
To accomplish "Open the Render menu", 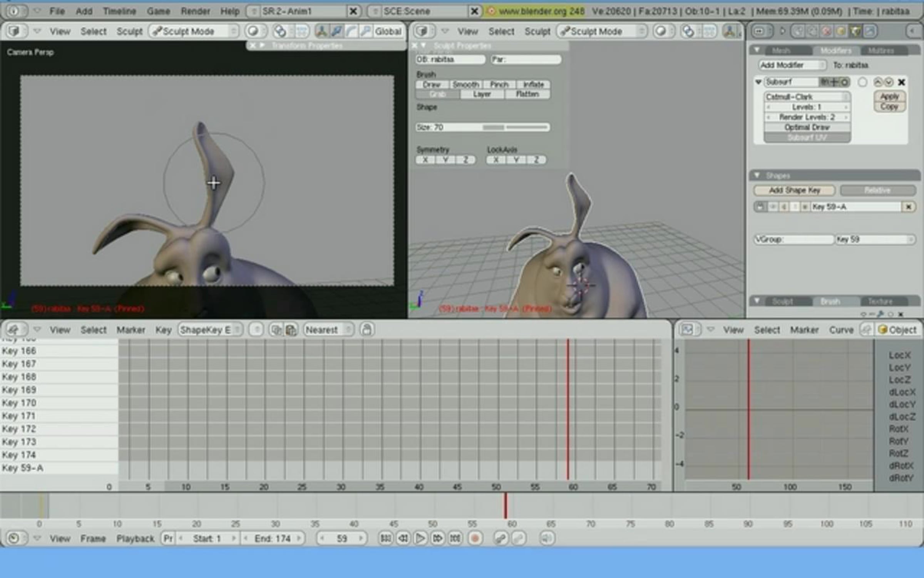I will coord(195,11).
